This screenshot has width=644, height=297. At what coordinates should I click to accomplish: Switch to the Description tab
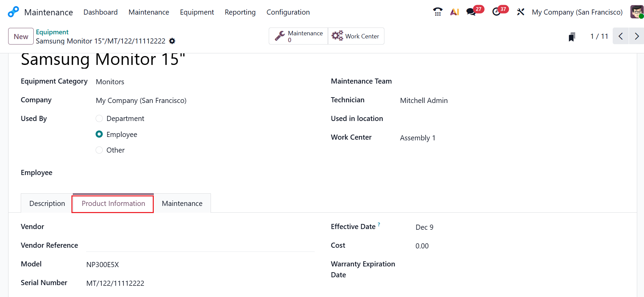47,204
